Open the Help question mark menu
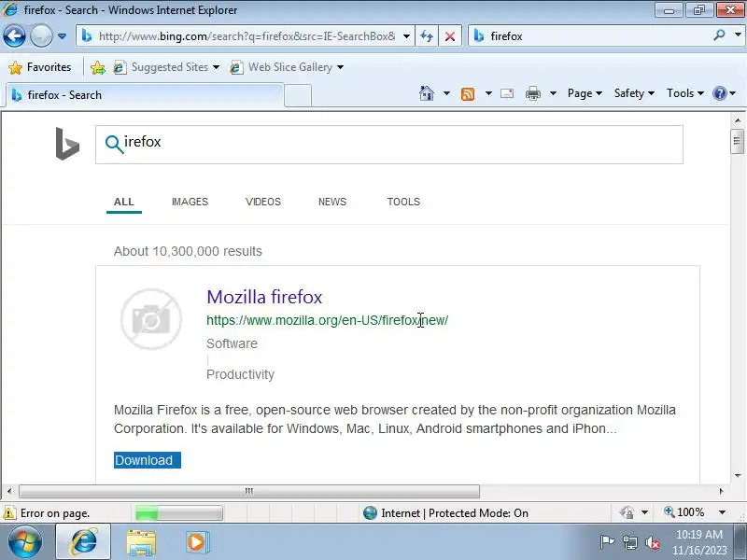 click(x=724, y=93)
